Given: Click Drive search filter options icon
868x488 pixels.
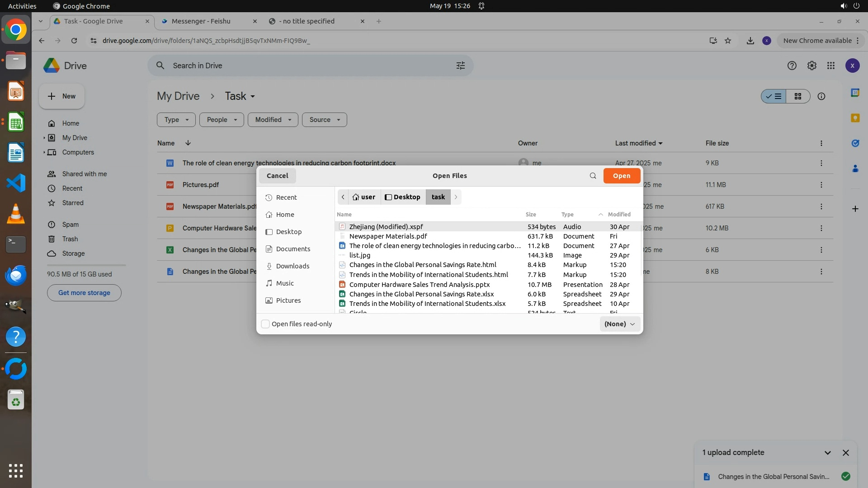Looking at the screenshot, I should pos(460,66).
